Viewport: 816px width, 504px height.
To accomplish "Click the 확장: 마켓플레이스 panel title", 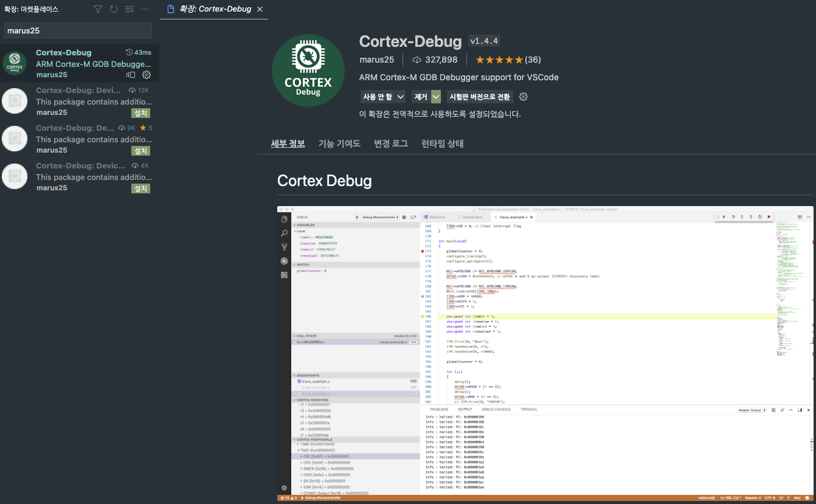I will point(30,10).
